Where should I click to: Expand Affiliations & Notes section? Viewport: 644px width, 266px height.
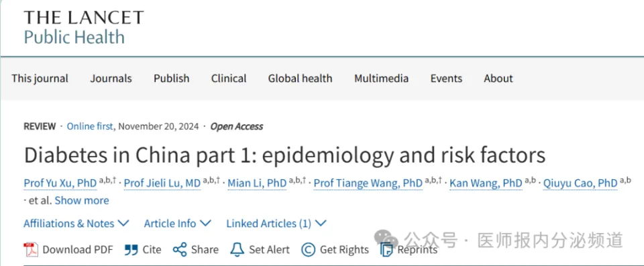[76, 224]
